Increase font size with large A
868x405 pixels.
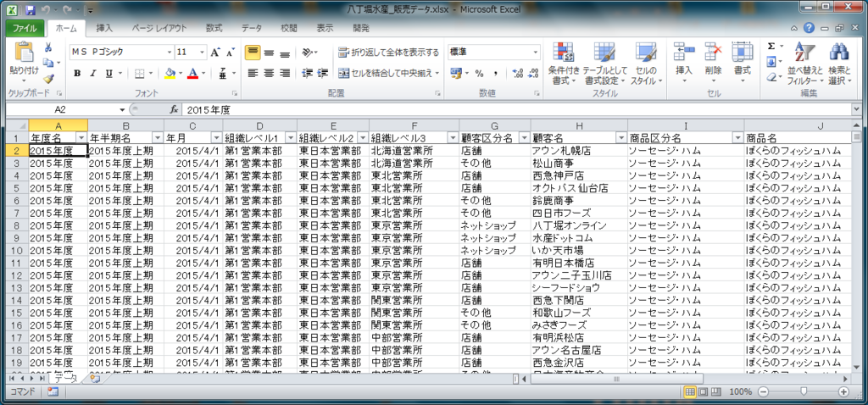(215, 53)
